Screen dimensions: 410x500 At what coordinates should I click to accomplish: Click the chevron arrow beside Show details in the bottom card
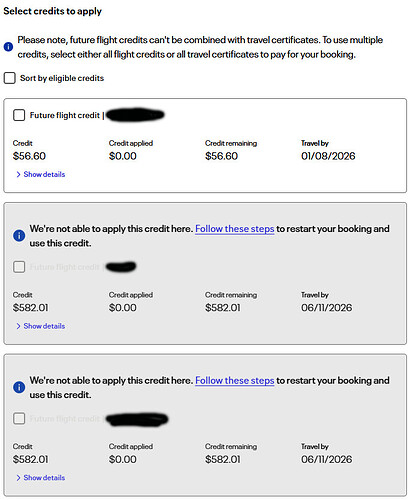point(18,478)
